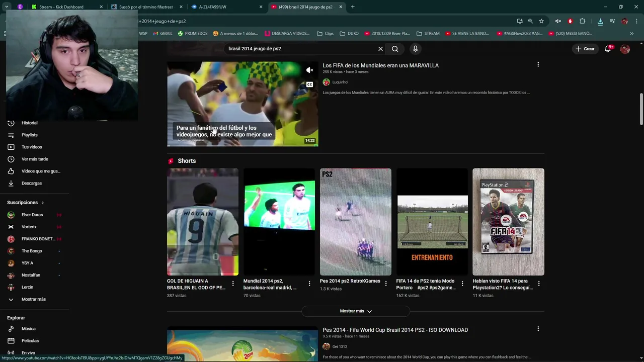Bookmark this page with the star icon

click(x=541, y=21)
